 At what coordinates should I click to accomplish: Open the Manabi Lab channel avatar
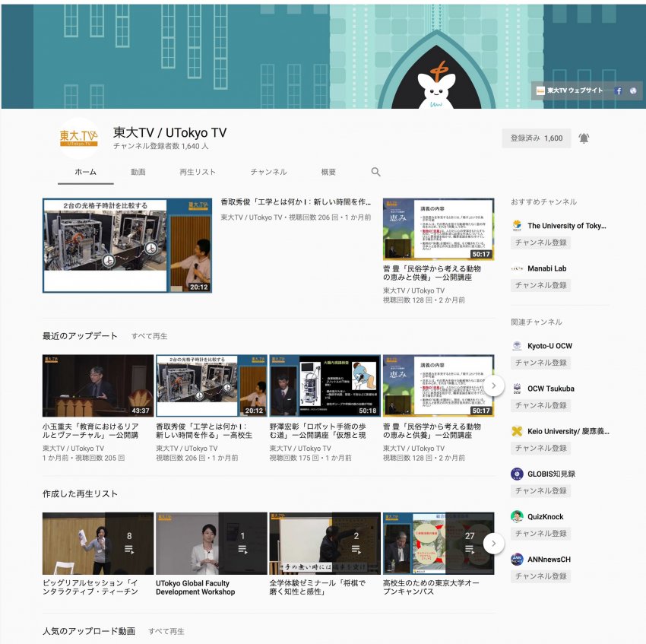(x=517, y=268)
